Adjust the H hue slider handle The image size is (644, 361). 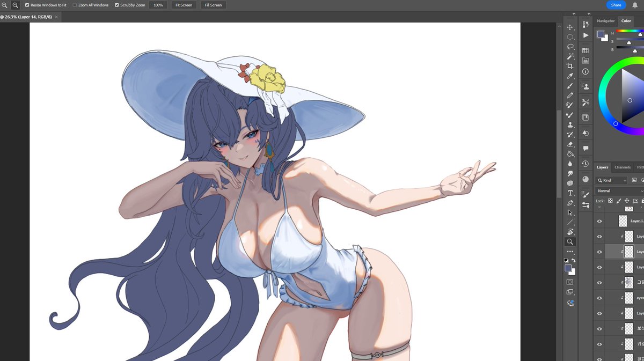(640, 34)
